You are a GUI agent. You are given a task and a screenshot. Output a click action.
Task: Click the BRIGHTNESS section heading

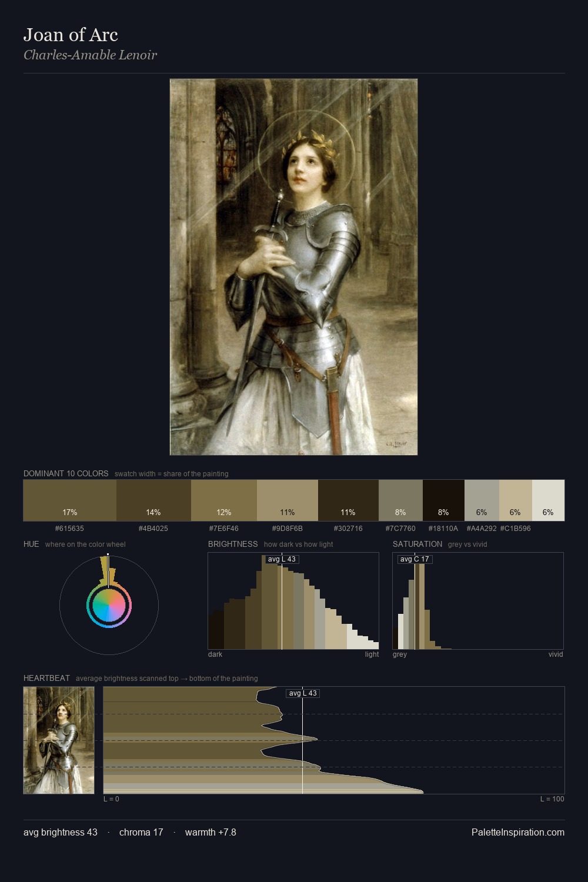click(233, 544)
